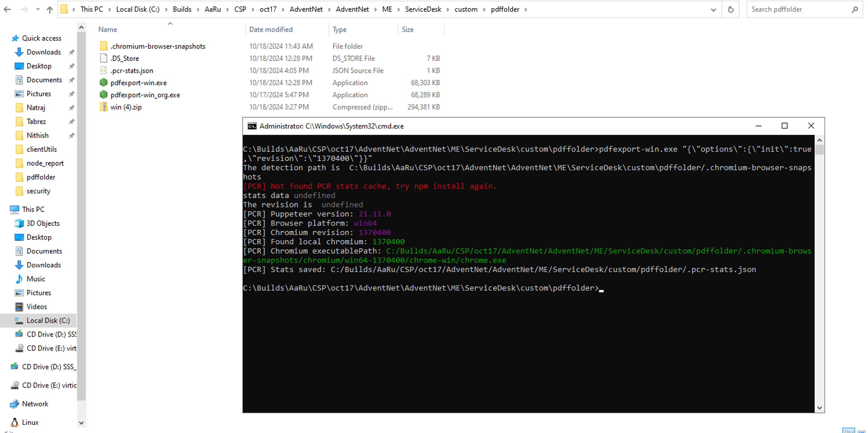Unpin Natraj using its pin icon
Screen dimensions: 868x433
pyautogui.click(x=71, y=108)
